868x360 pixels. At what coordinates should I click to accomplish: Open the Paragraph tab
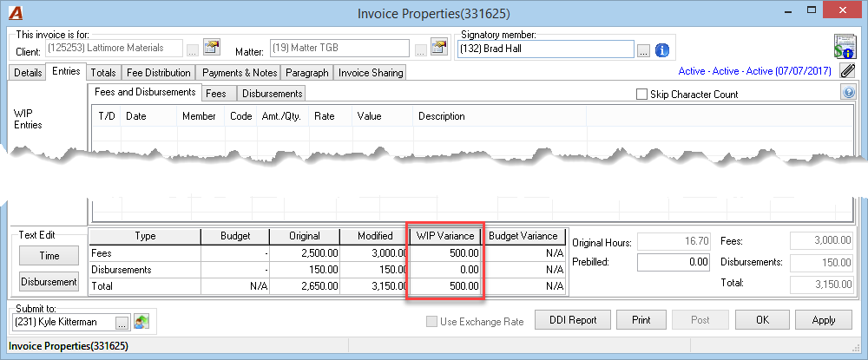[307, 73]
